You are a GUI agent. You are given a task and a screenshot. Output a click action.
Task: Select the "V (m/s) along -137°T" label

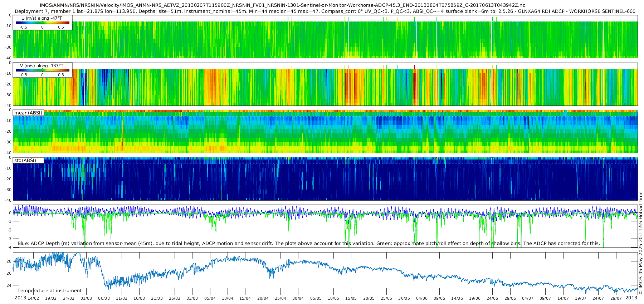tap(42, 66)
